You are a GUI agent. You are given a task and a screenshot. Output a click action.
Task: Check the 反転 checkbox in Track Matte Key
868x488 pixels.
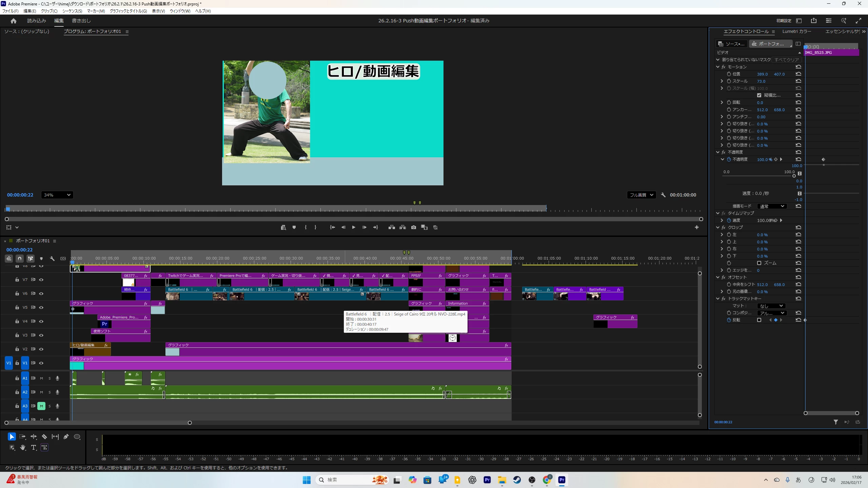coord(759,320)
